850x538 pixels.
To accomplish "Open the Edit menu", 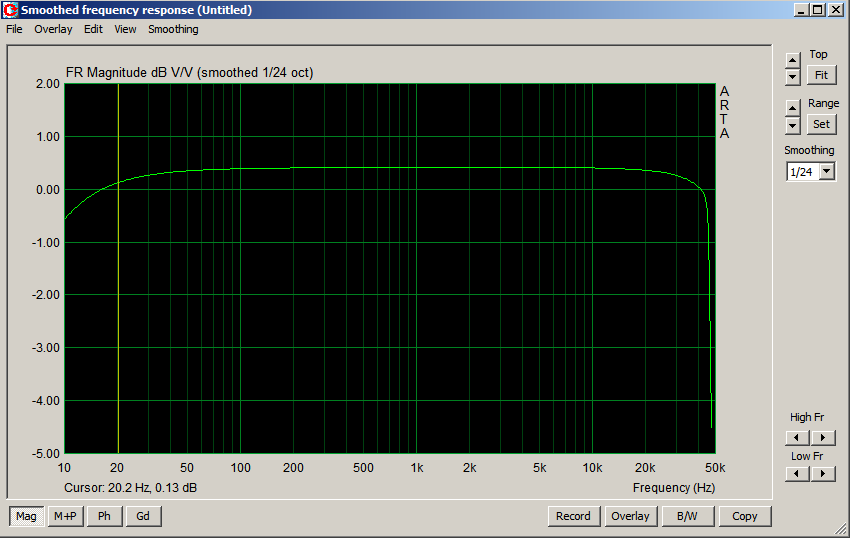I will (93, 29).
